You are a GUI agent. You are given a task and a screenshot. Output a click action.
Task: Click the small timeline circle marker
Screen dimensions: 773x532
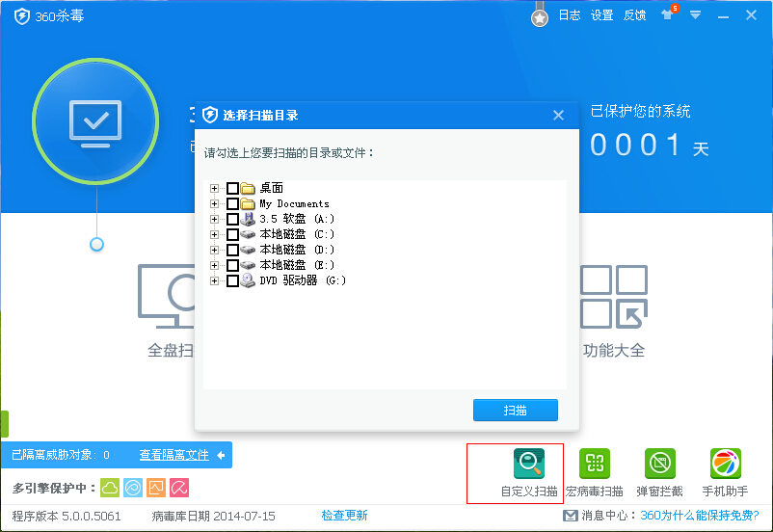coord(96,244)
